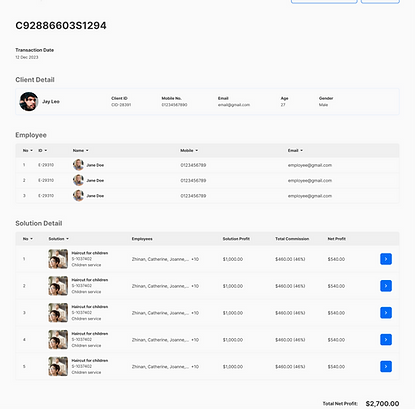Click the transaction date 12 Dec 2023
Viewport: 415px width, 409px height.
click(x=27, y=57)
